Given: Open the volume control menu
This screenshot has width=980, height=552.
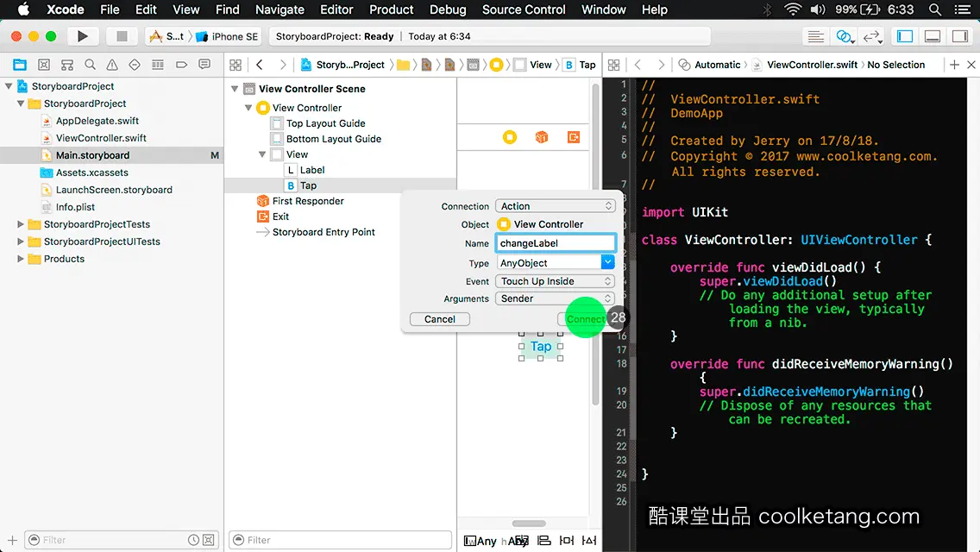Looking at the screenshot, I should coord(818,9).
